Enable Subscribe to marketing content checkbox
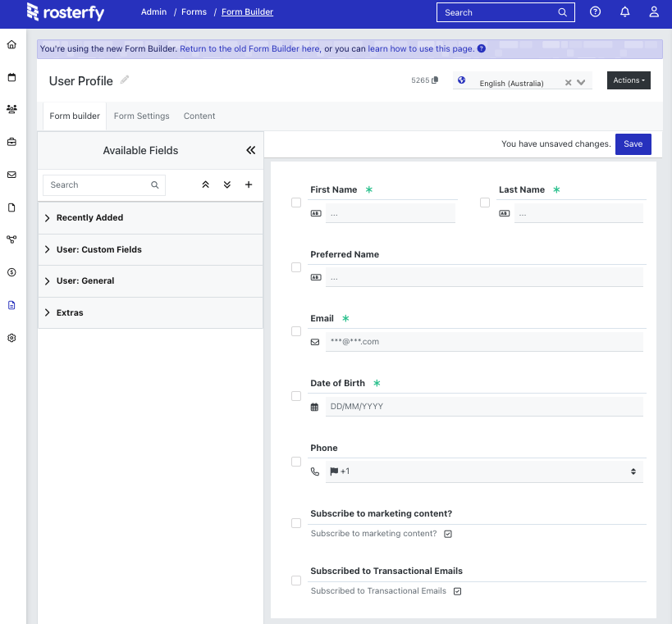 295,522
